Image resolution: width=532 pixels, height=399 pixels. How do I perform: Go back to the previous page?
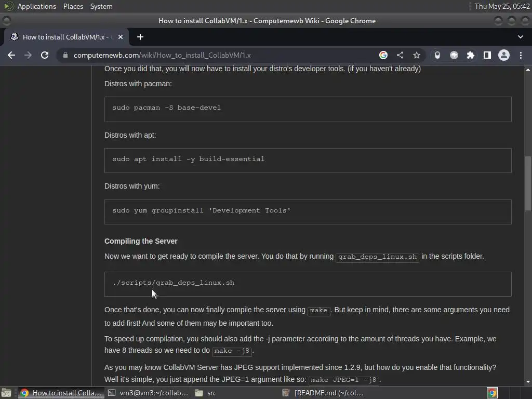coord(11,55)
